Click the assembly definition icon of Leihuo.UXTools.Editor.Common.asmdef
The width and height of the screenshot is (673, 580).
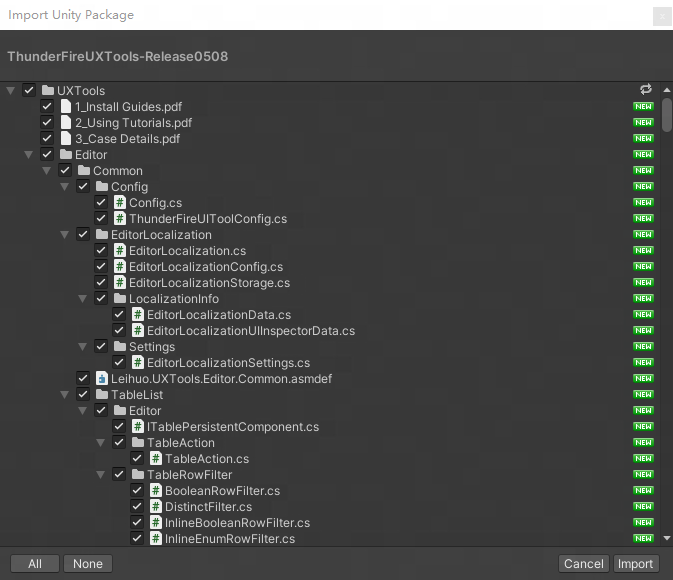pyautogui.click(x=102, y=379)
